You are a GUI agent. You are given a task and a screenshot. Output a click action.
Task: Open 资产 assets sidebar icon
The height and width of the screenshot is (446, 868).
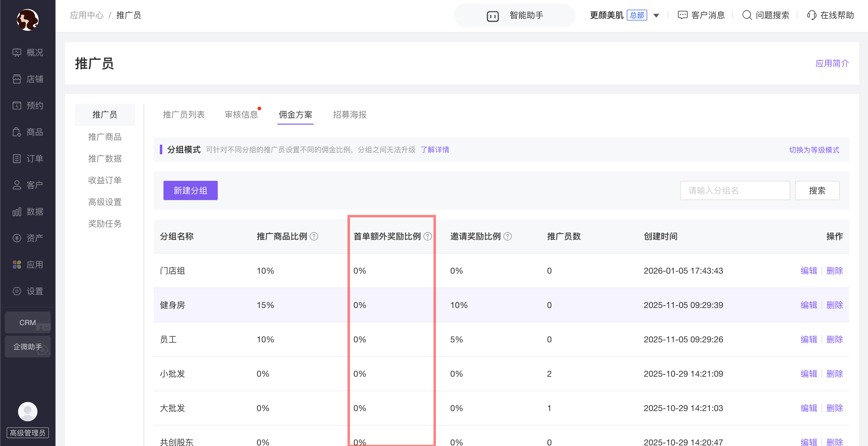click(x=17, y=238)
